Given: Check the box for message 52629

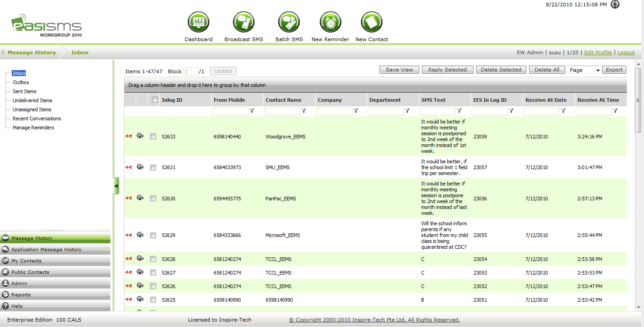Looking at the screenshot, I should (153, 236).
